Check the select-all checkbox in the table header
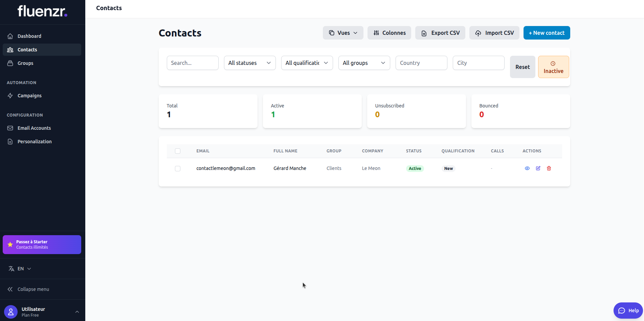 click(177, 151)
